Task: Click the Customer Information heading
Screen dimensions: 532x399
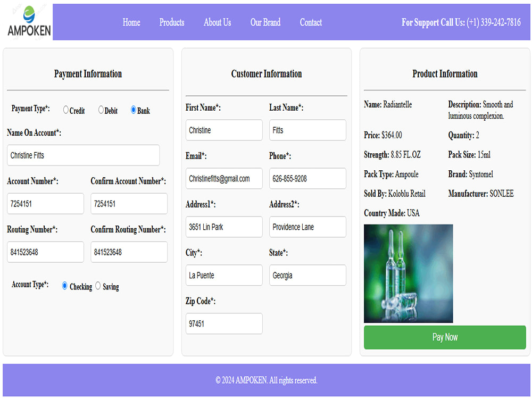Action: click(267, 73)
